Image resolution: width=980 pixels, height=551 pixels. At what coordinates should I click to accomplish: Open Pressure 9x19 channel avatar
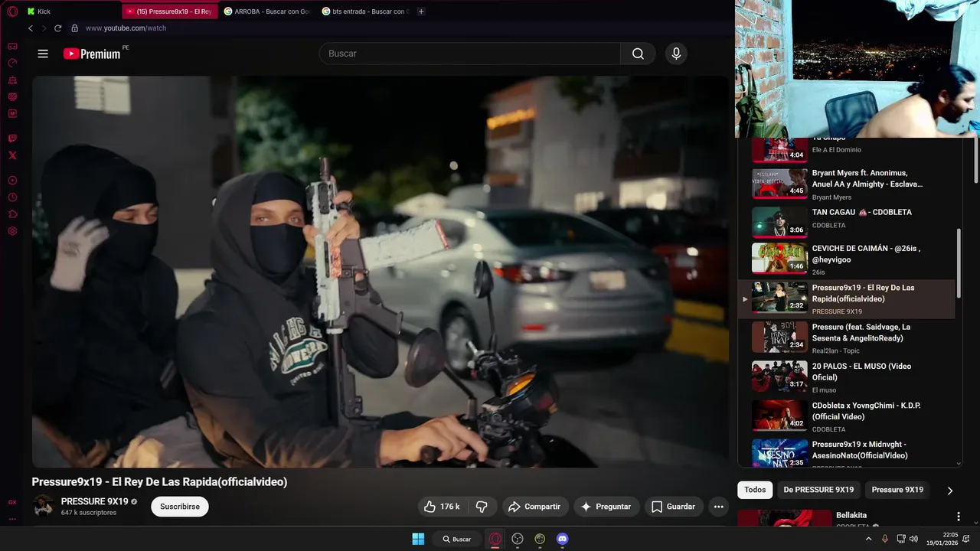44,506
